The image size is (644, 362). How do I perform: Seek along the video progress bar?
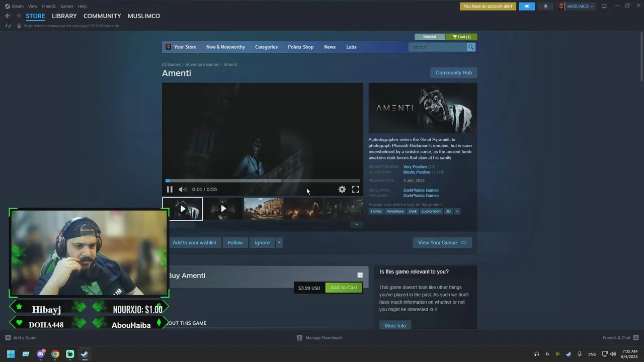click(x=263, y=180)
